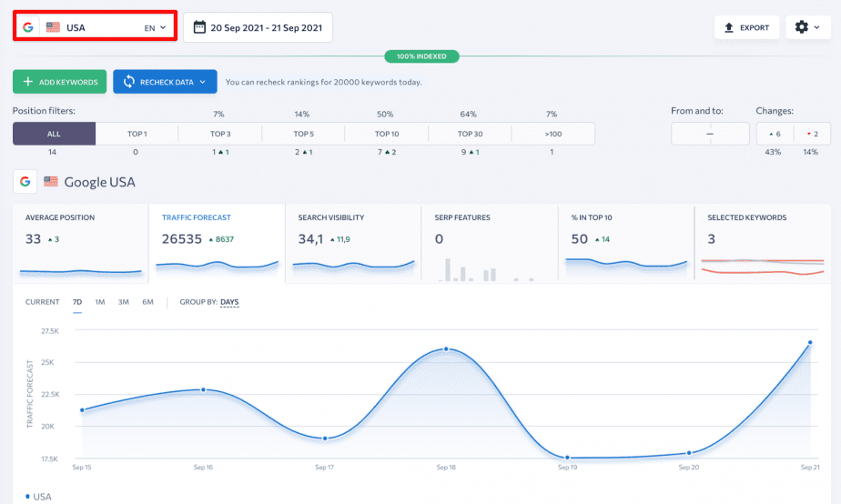Click the Sep 15 data point on chart
Screen dimensions: 841x504
pyautogui.click(x=82, y=410)
